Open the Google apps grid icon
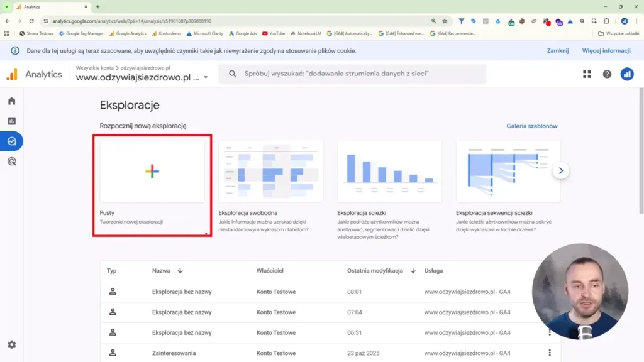Viewport: 644px width, 362px height. (587, 74)
